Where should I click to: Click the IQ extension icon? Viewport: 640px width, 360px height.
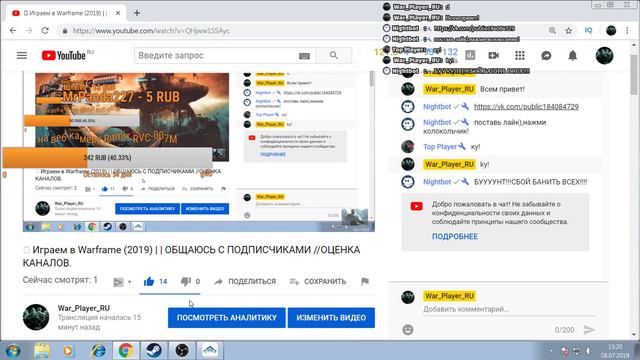pos(588,31)
